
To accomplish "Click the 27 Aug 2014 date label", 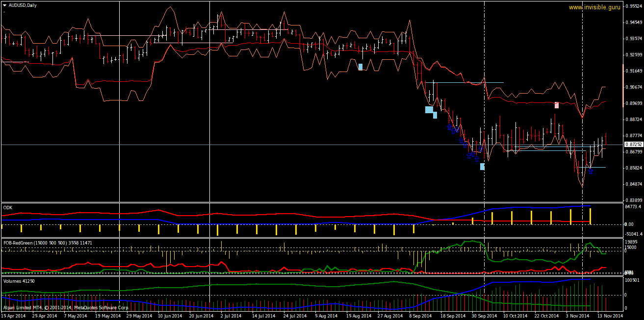I will click(391, 317).
